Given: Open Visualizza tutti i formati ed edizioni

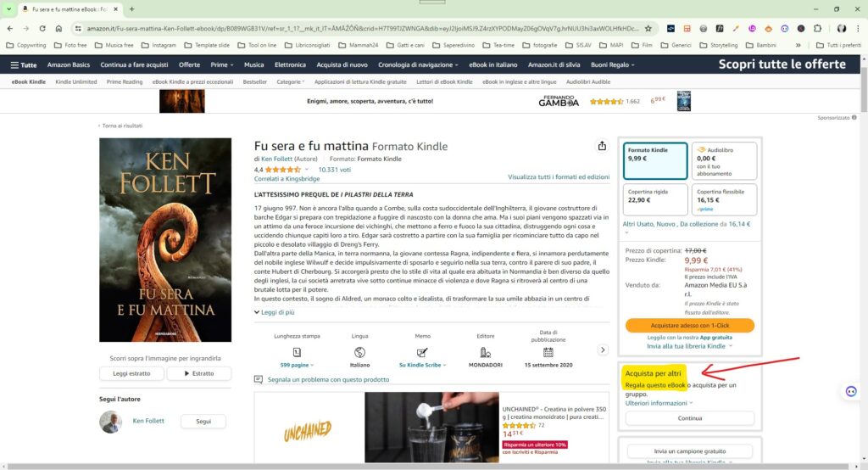Looking at the screenshot, I should [559, 176].
